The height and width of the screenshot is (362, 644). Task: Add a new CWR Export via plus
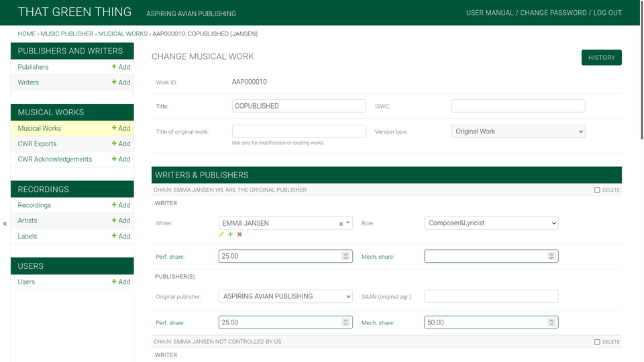pyautogui.click(x=121, y=143)
